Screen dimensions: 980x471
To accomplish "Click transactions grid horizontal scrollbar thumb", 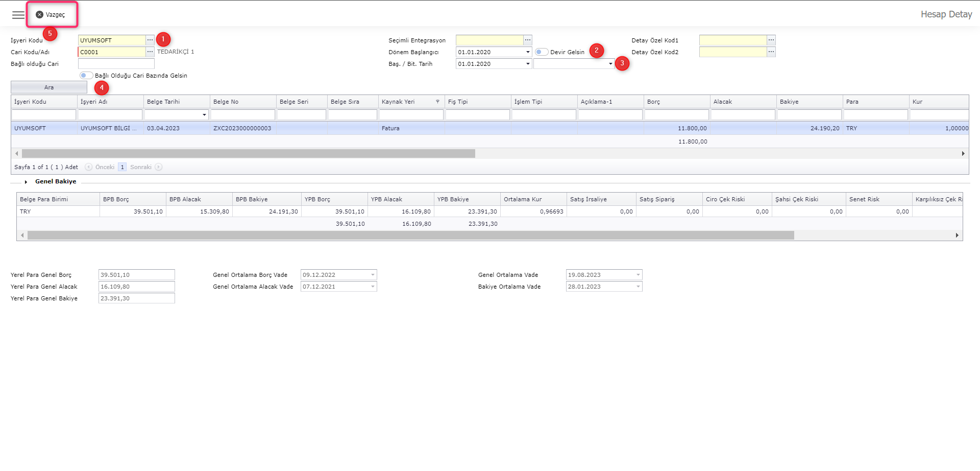I will 249,153.
